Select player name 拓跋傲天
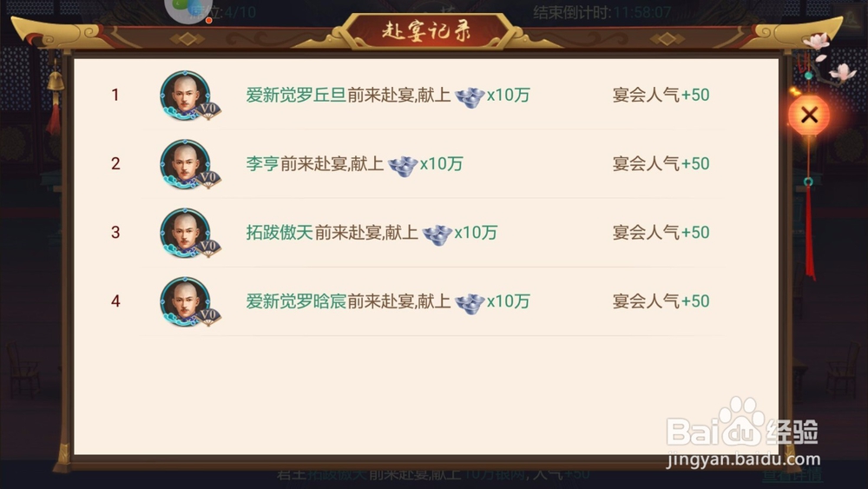 [x=279, y=233]
